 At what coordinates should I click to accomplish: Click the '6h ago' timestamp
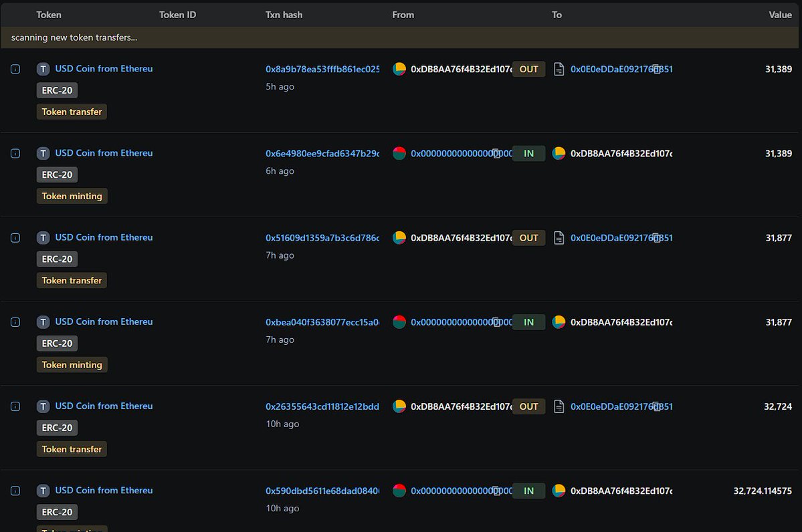[x=280, y=170]
